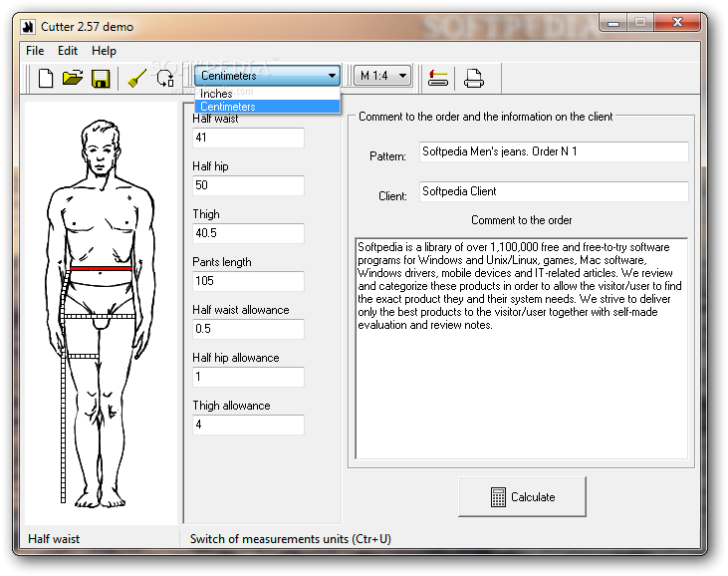Image resolution: width=728 pixels, height=576 pixels.
Task: Click the New document icon
Action: [46, 78]
